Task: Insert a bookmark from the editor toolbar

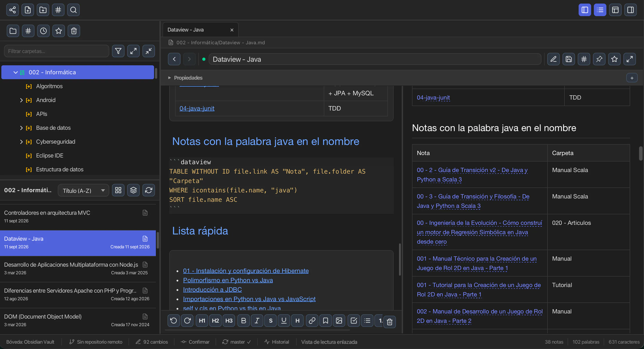Action: tap(326, 321)
